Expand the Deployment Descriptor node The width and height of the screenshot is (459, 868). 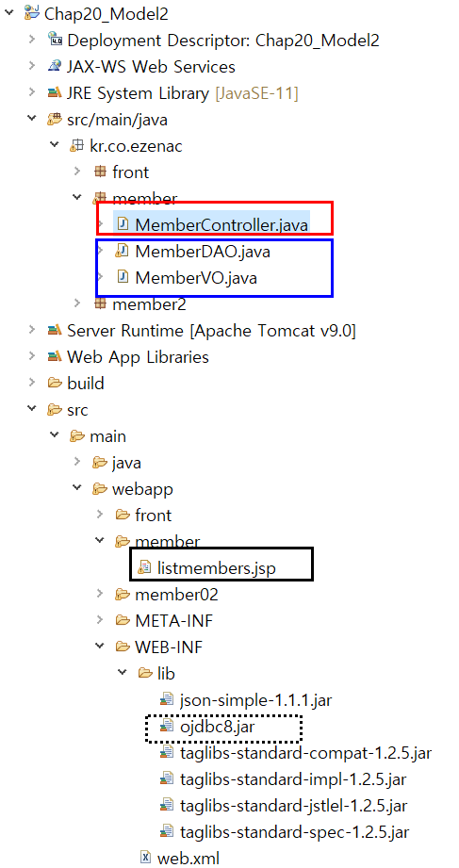point(32,40)
